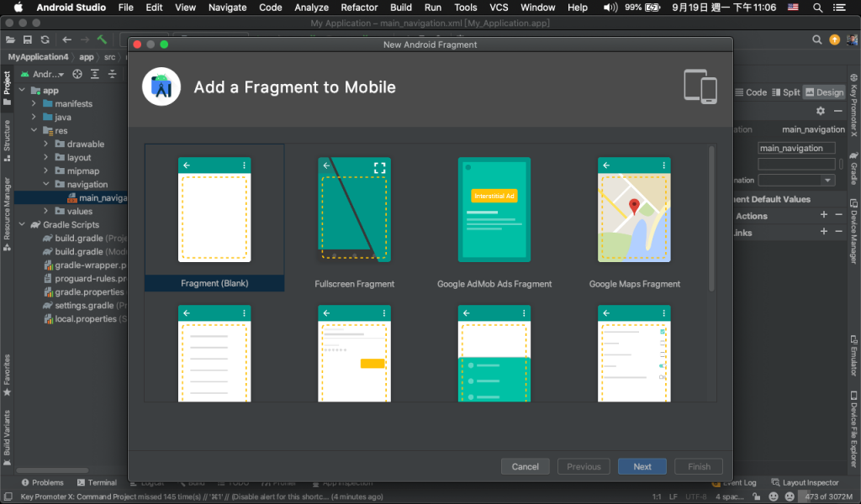Expand the java folder
Screen dimensions: 861x504
[34, 117]
